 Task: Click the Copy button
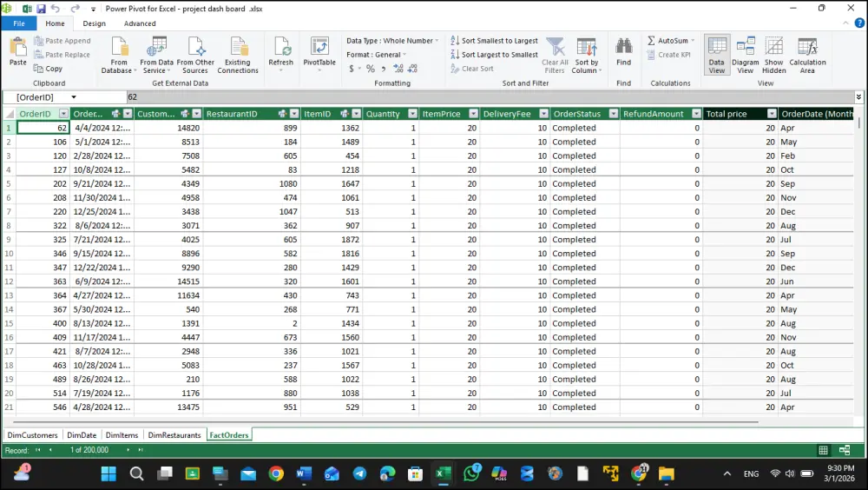click(48, 68)
